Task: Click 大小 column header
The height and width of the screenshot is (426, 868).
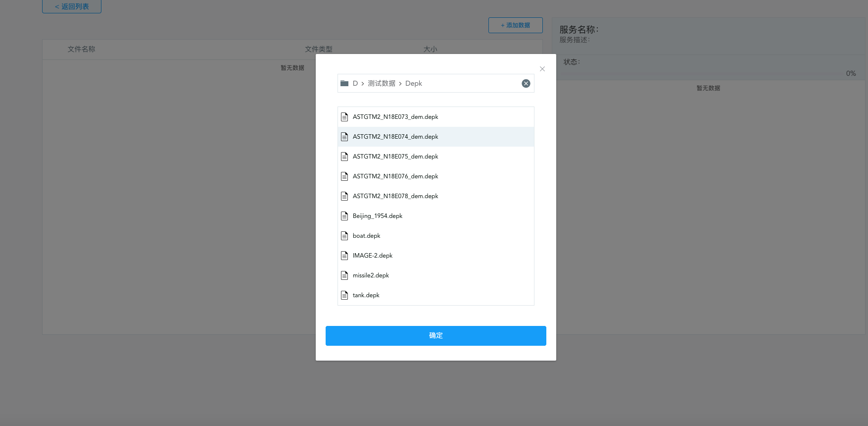Action: (x=430, y=49)
